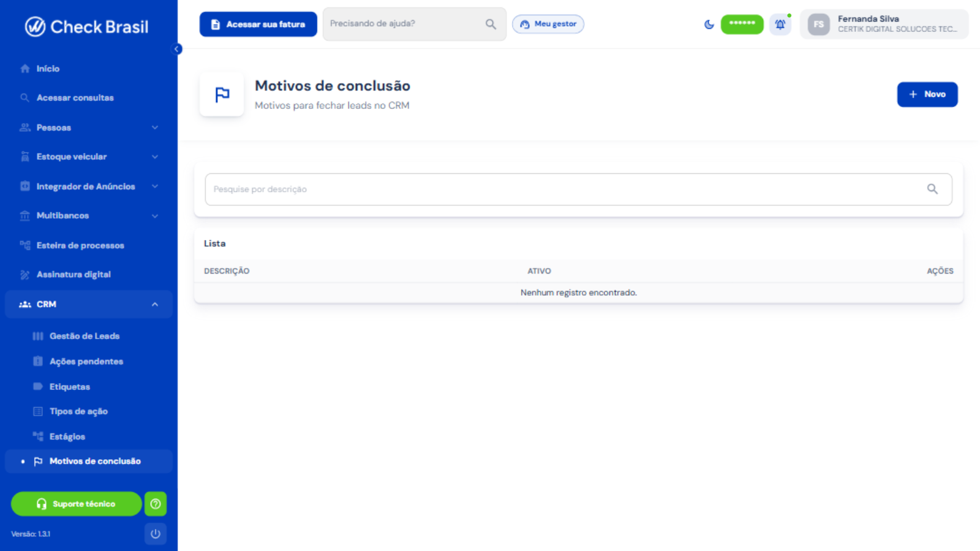980x551 pixels.
Task: Click the ATIVO column header
Action: click(x=540, y=271)
